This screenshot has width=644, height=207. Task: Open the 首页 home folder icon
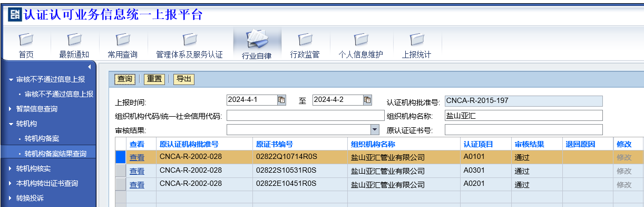(x=26, y=40)
